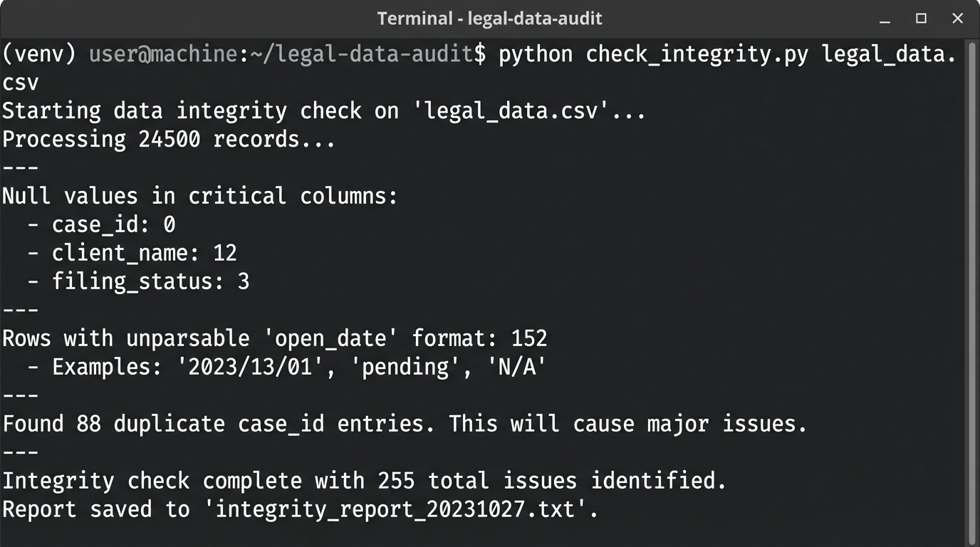Viewport: 980px width, 547px height.
Task: Click the 'Null values in critical columns:' heading
Action: tap(199, 196)
